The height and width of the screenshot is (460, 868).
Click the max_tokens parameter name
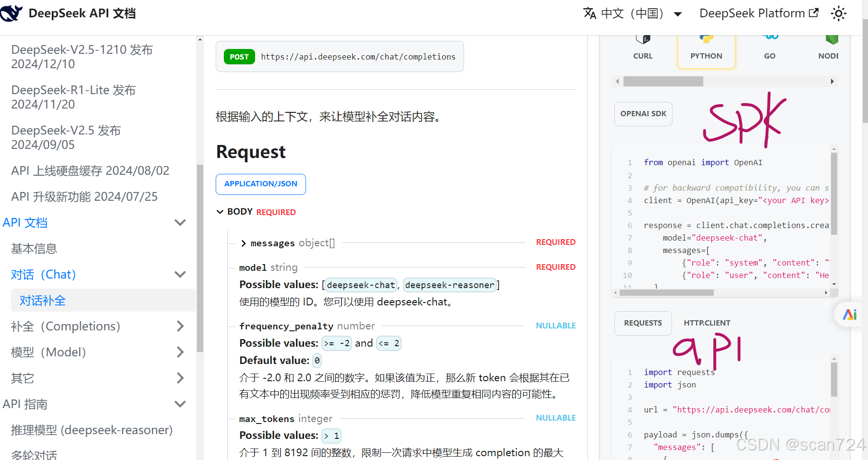[267, 419]
